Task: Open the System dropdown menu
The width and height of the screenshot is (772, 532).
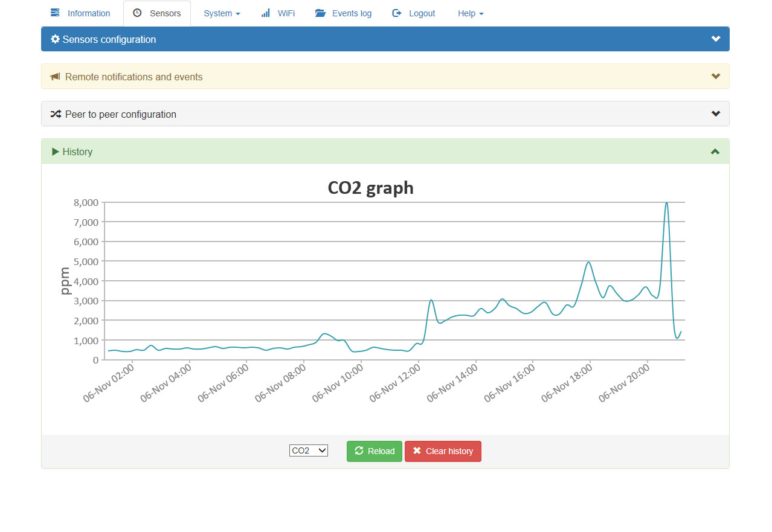Action: click(222, 13)
